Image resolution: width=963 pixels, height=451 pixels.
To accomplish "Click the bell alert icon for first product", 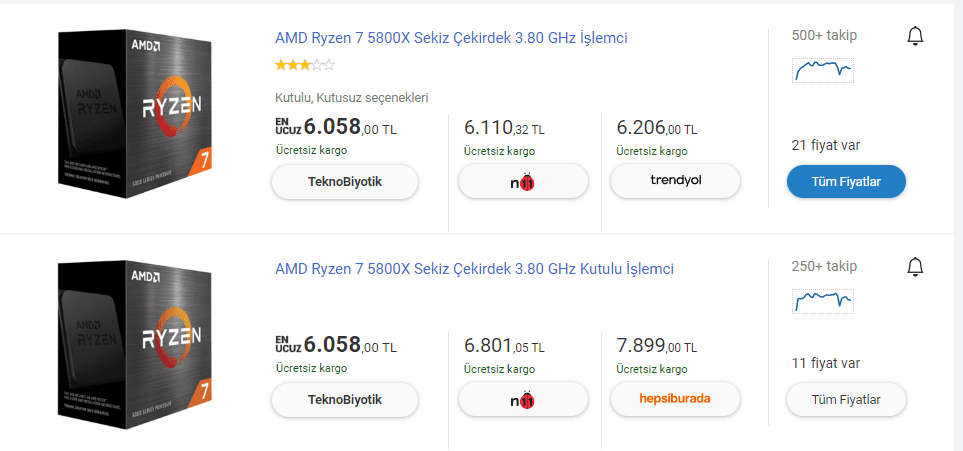I will [x=915, y=37].
